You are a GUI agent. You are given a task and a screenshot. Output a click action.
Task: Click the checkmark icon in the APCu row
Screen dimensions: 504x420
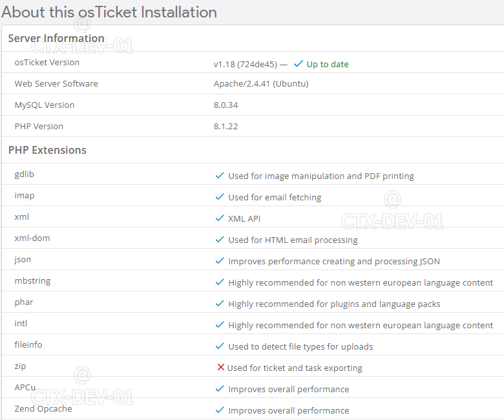tap(220, 389)
